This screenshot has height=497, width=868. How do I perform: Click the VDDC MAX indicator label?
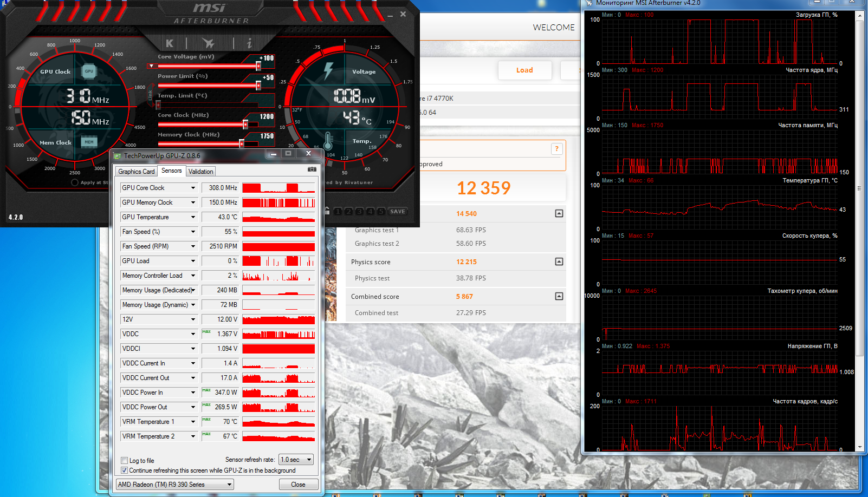click(206, 332)
